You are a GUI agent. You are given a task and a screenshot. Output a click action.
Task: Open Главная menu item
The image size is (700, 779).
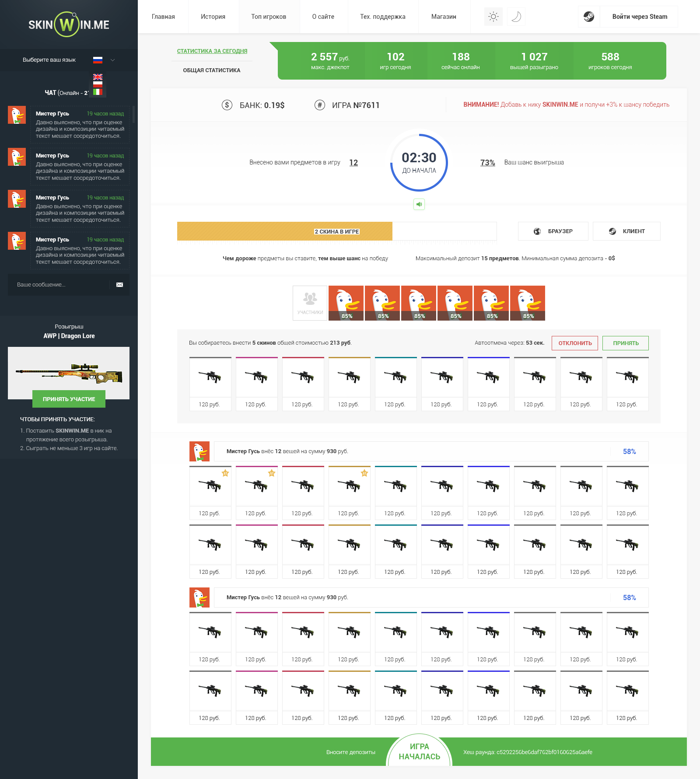pyautogui.click(x=163, y=17)
